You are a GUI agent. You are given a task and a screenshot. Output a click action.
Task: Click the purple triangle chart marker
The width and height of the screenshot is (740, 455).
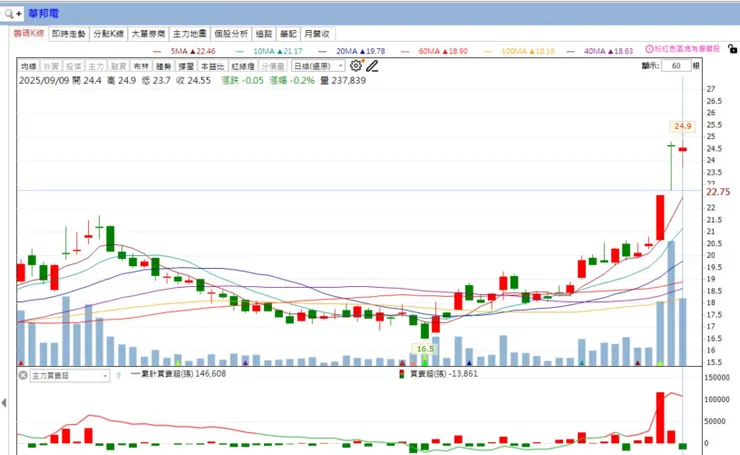coord(245,363)
